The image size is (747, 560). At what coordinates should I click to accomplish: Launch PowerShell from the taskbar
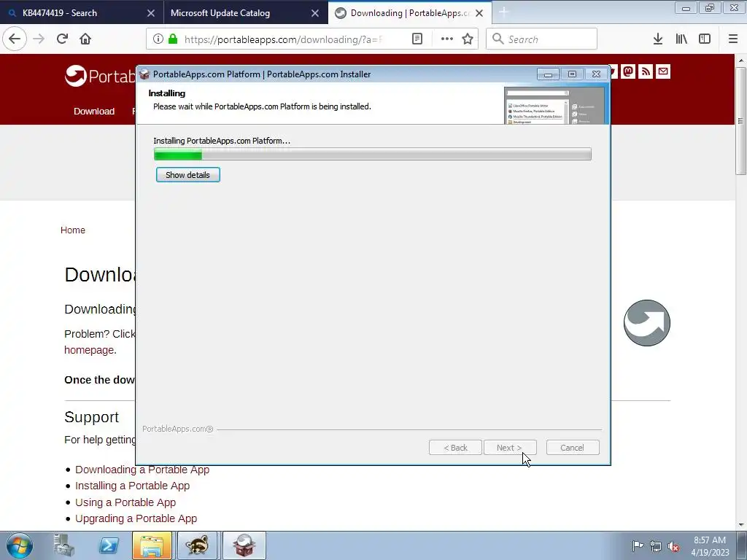click(108, 545)
